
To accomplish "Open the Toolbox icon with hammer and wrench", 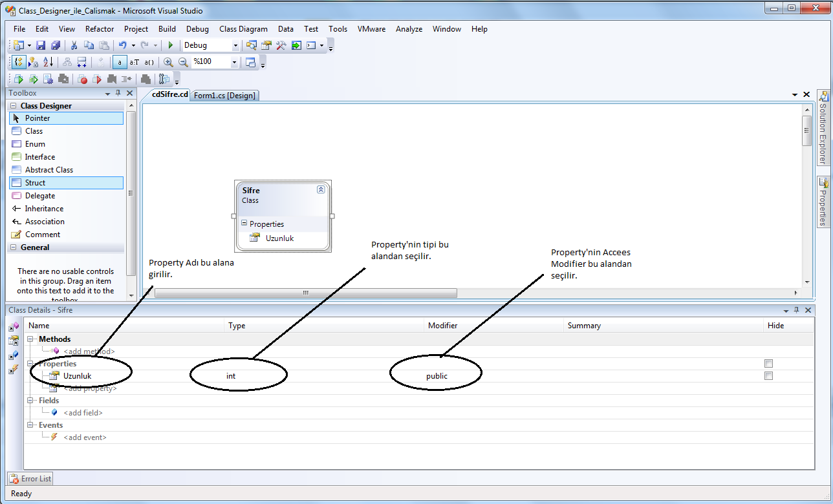I will 281,45.
